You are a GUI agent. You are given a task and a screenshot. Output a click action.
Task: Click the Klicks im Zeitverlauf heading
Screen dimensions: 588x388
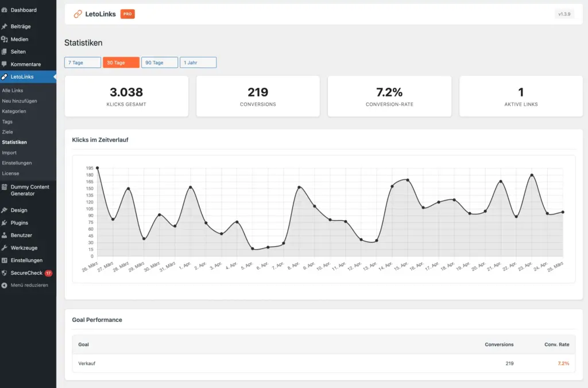pyautogui.click(x=100, y=140)
